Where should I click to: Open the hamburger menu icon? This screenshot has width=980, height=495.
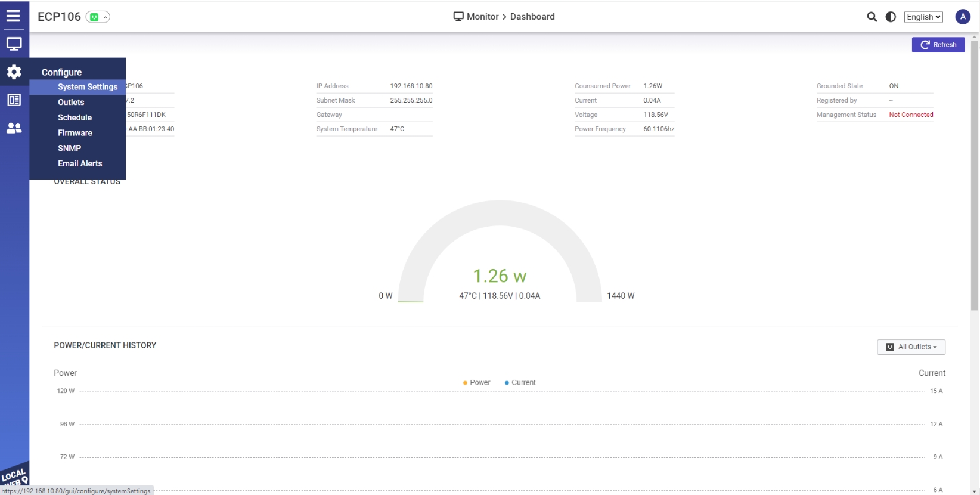(x=13, y=16)
